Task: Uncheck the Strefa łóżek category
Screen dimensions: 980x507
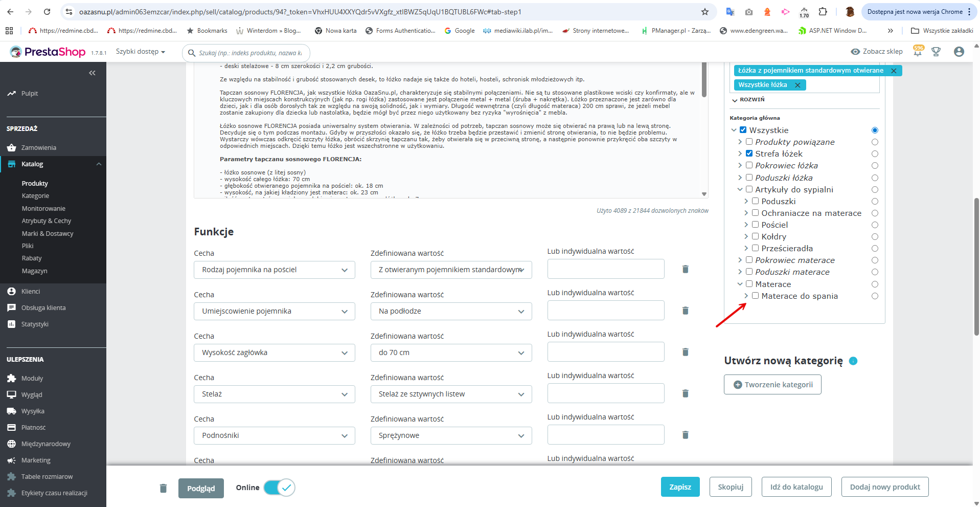Action: [x=749, y=153]
